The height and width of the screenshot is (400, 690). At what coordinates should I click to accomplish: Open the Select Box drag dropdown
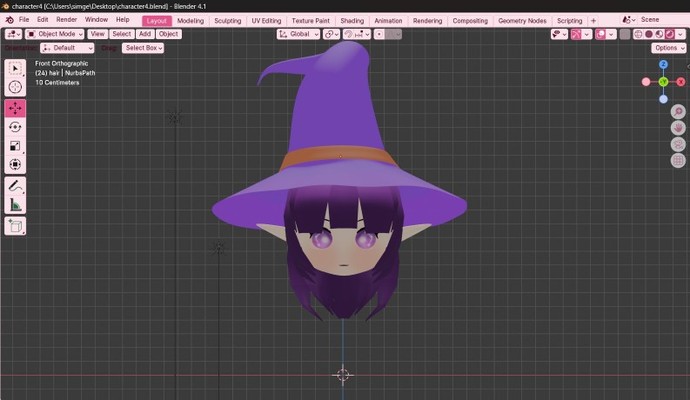[x=143, y=48]
